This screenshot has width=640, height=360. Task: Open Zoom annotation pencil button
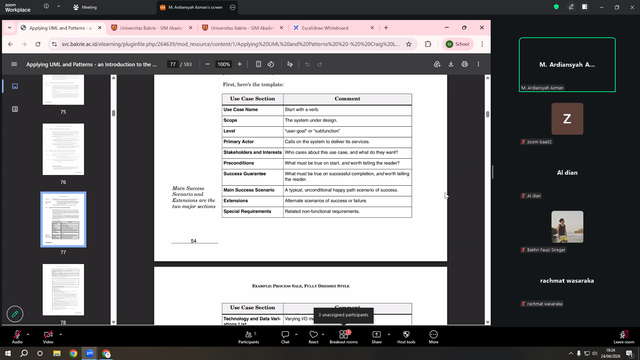pos(15,314)
